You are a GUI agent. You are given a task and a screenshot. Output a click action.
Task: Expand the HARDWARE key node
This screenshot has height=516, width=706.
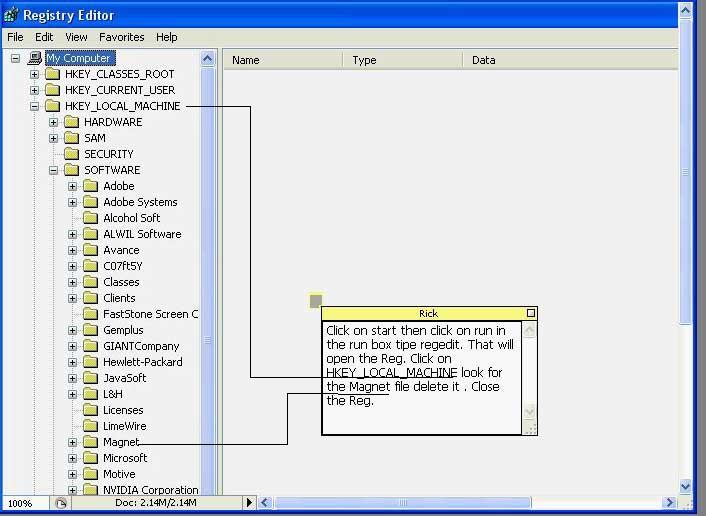[54, 122]
